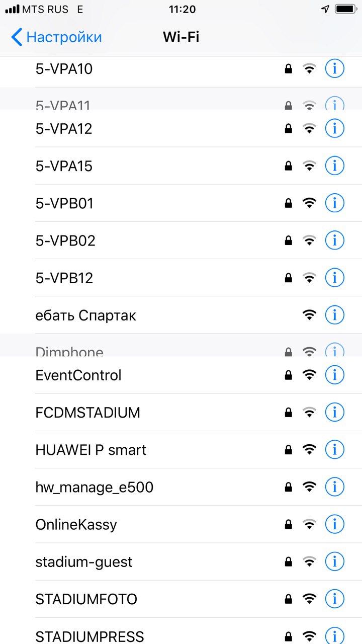The width and height of the screenshot is (362, 644).
Task: Open info icon for stadium-guest
Action: pyautogui.click(x=334, y=561)
